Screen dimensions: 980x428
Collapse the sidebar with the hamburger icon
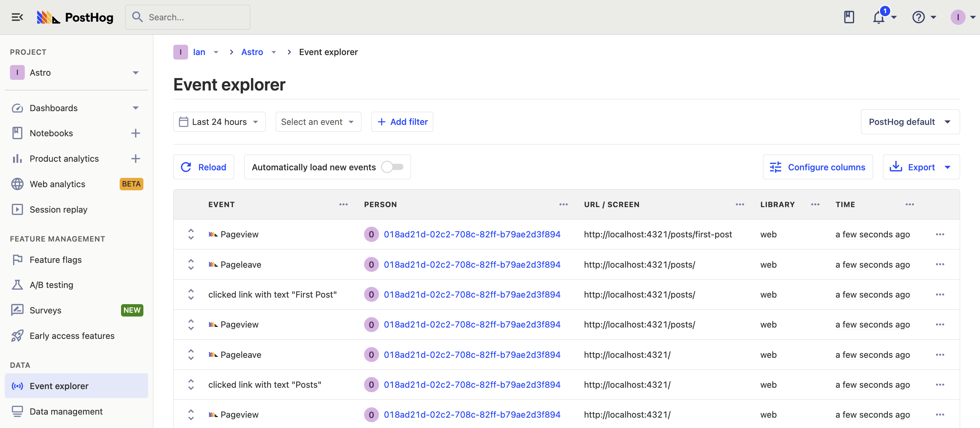pyautogui.click(x=17, y=17)
